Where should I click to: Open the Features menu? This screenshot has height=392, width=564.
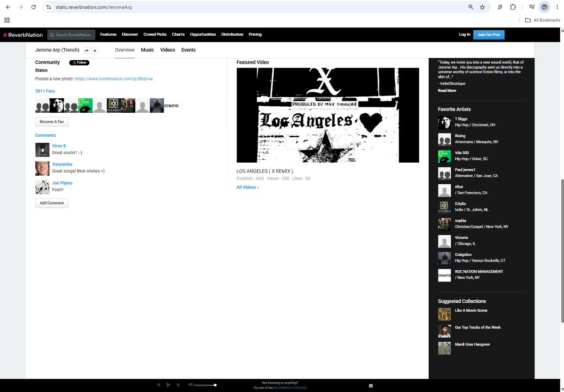108,34
